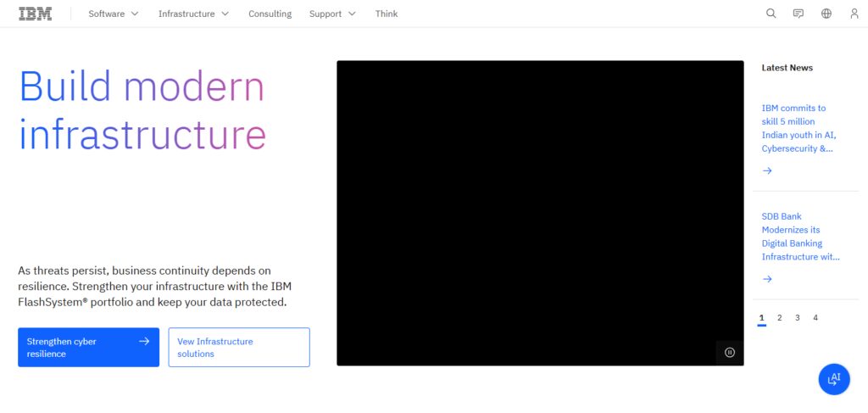Click arrow under IBM commits news item
The width and height of the screenshot is (868, 413).
[766, 170]
